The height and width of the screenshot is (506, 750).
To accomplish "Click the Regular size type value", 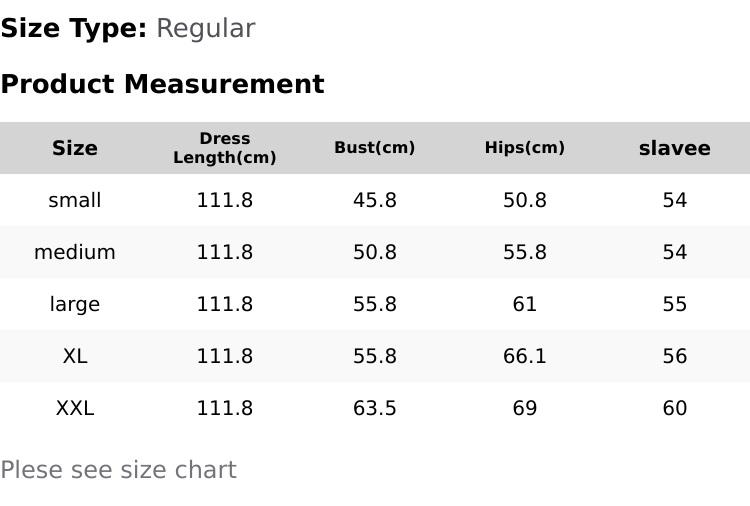I will [x=206, y=29].
